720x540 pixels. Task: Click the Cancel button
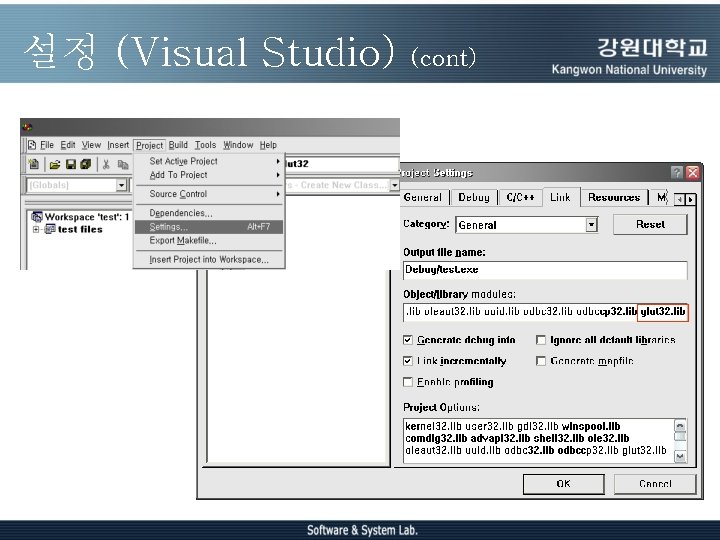pos(655,484)
